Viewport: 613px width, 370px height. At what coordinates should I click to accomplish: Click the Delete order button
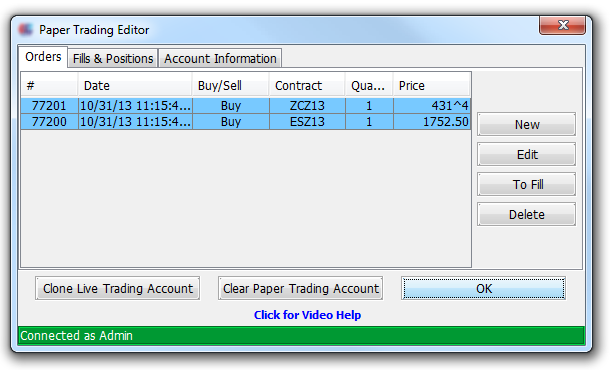click(527, 214)
